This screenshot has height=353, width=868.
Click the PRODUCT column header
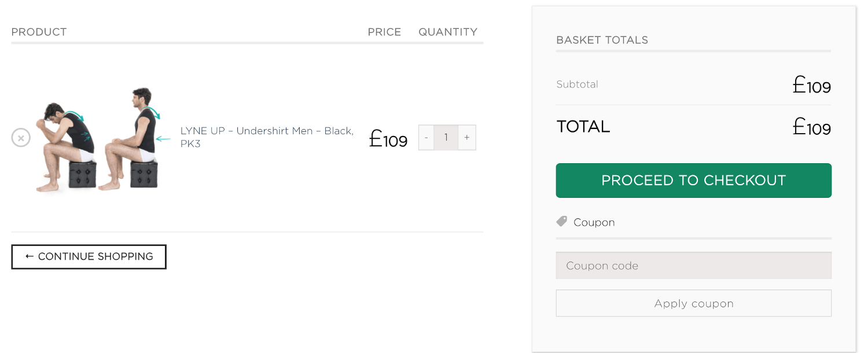tap(39, 32)
